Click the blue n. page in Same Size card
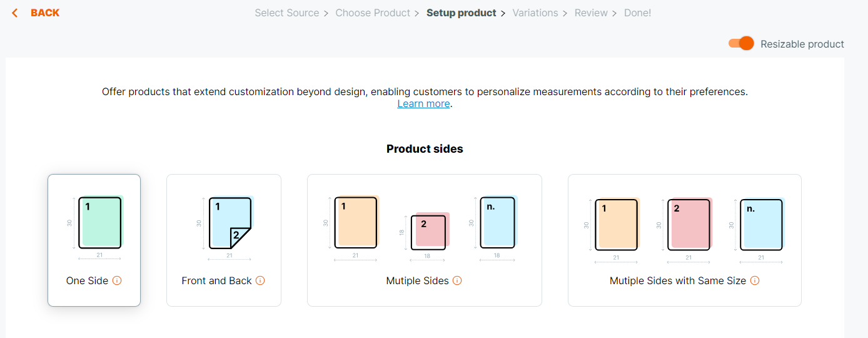Screen dimensions: 868x338 click(x=762, y=224)
